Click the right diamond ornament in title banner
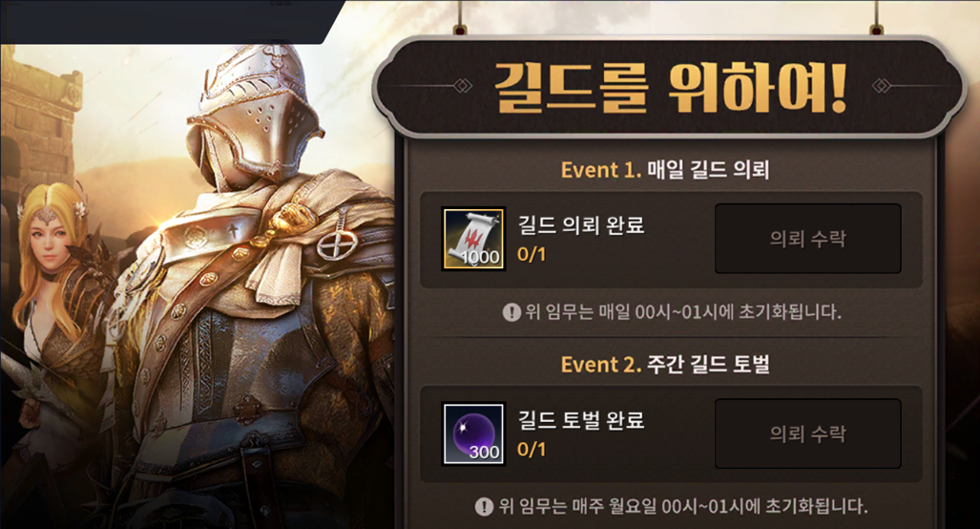Screen dimensions: 980x529 [882, 85]
